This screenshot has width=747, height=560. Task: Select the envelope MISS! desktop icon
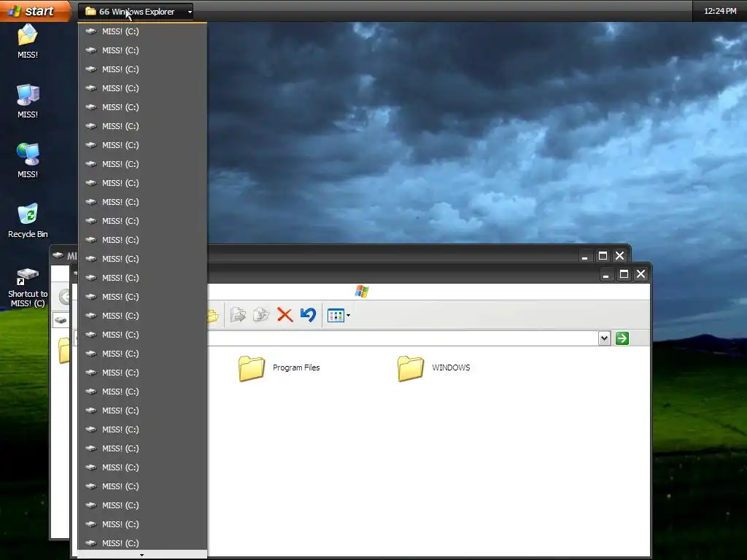click(x=28, y=42)
